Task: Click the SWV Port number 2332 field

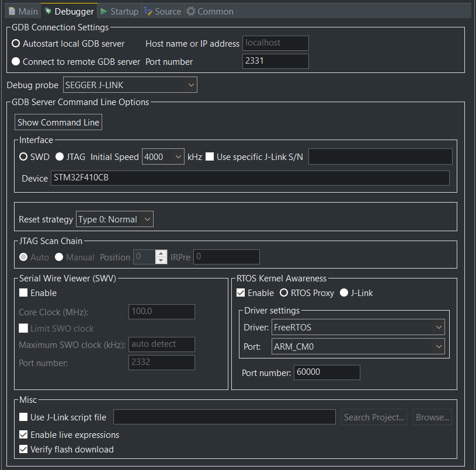Action: 162,363
